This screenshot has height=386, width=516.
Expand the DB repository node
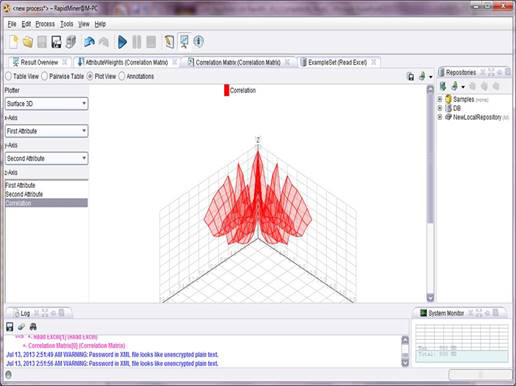[x=440, y=108]
